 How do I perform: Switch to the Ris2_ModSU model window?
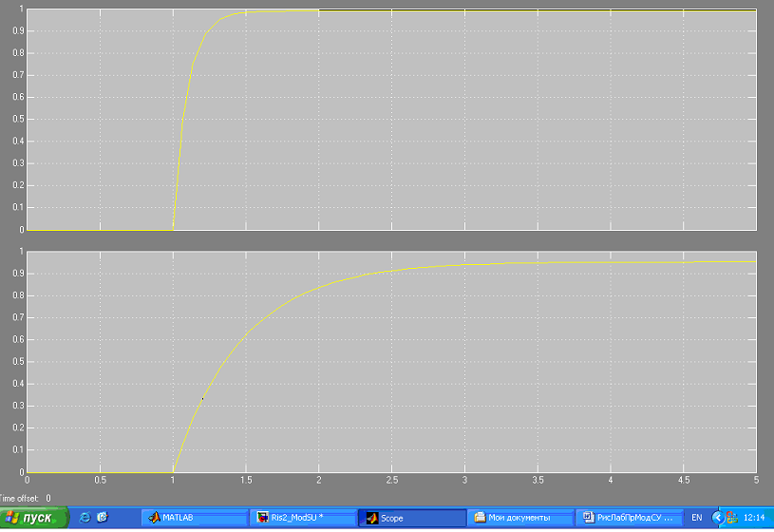(x=303, y=518)
